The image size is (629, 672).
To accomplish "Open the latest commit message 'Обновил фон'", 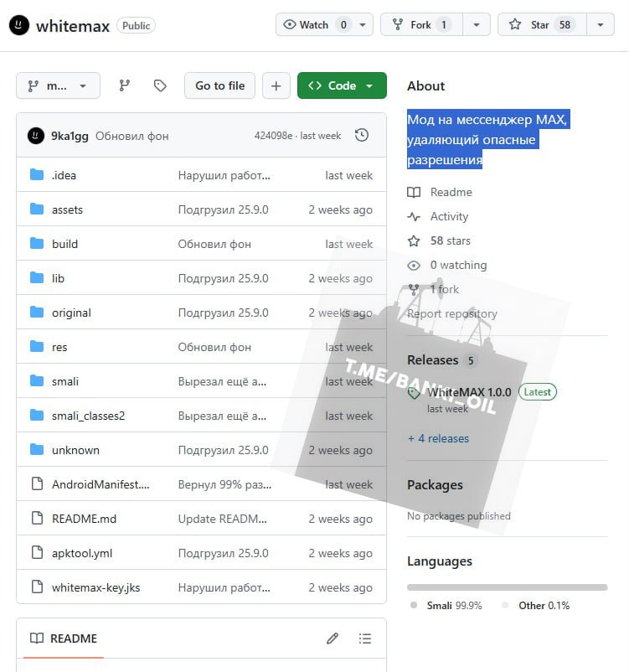I will click(x=132, y=136).
